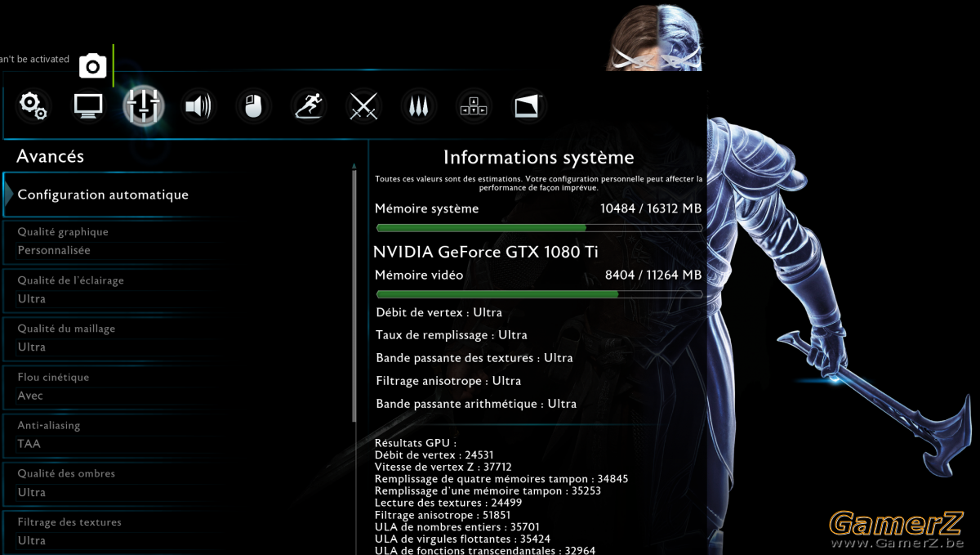
Task: Open the keyboard keys bindings icon
Action: (474, 106)
